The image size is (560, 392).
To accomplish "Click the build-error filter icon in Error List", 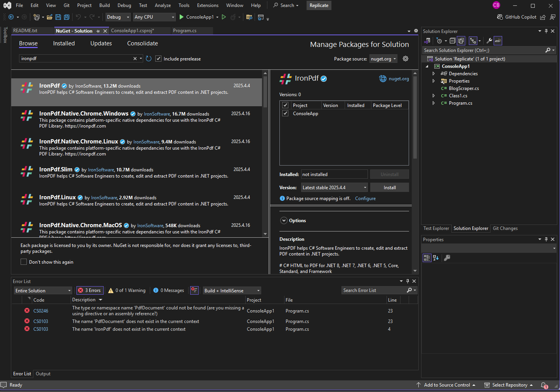I will coord(194,290).
